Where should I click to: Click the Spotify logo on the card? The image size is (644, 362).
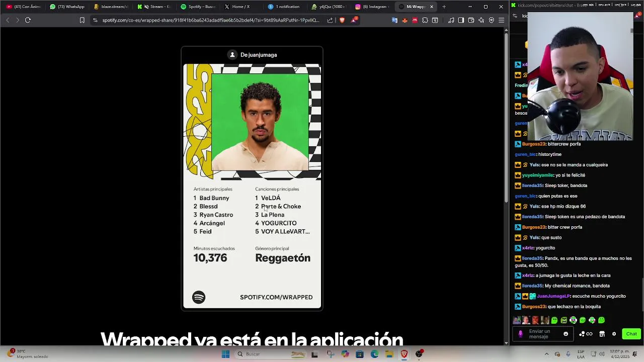click(199, 297)
